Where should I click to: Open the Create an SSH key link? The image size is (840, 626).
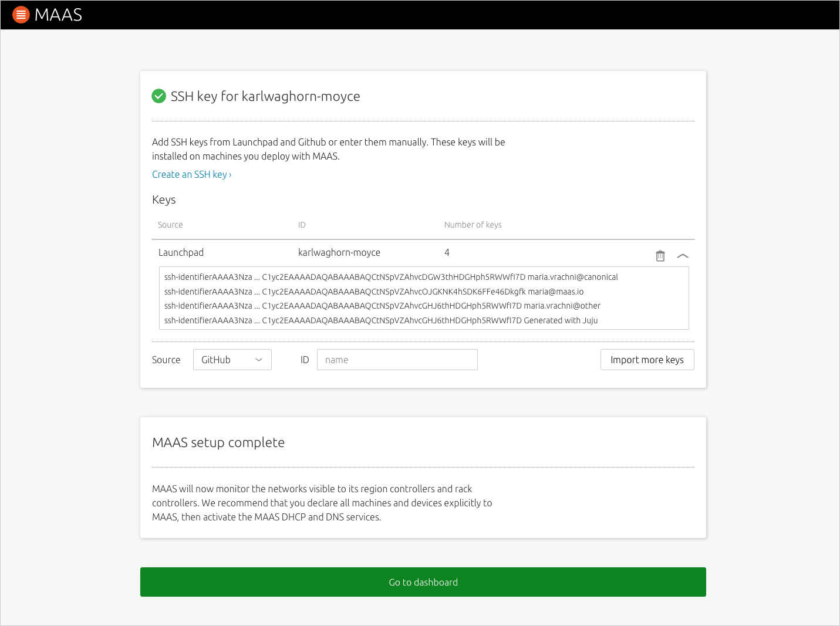pos(191,174)
